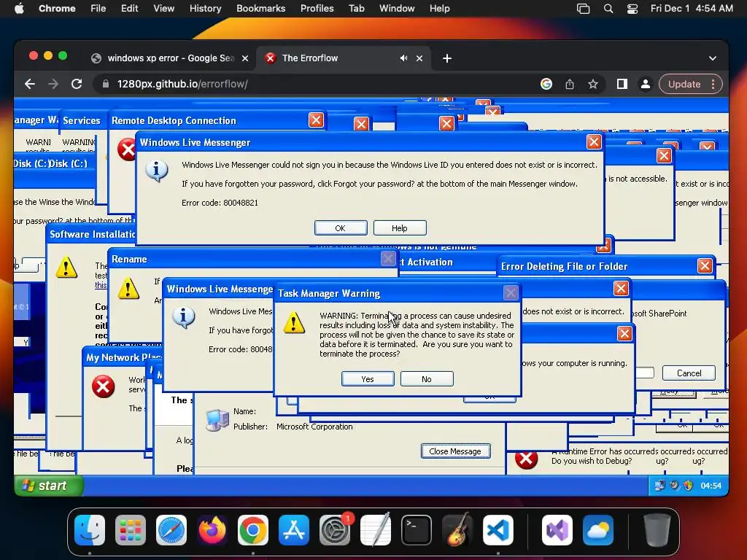Launch Firefox from the Dock
The height and width of the screenshot is (560, 747).
(212, 530)
